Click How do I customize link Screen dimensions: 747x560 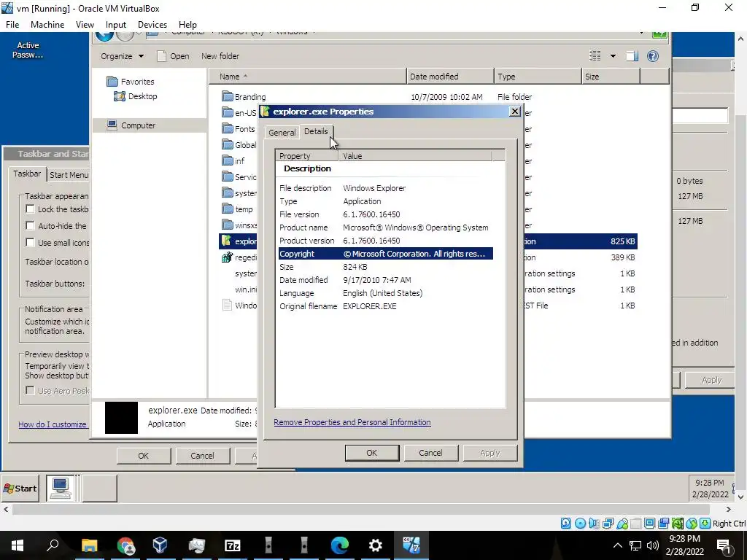pyautogui.click(x=53, y=424)
